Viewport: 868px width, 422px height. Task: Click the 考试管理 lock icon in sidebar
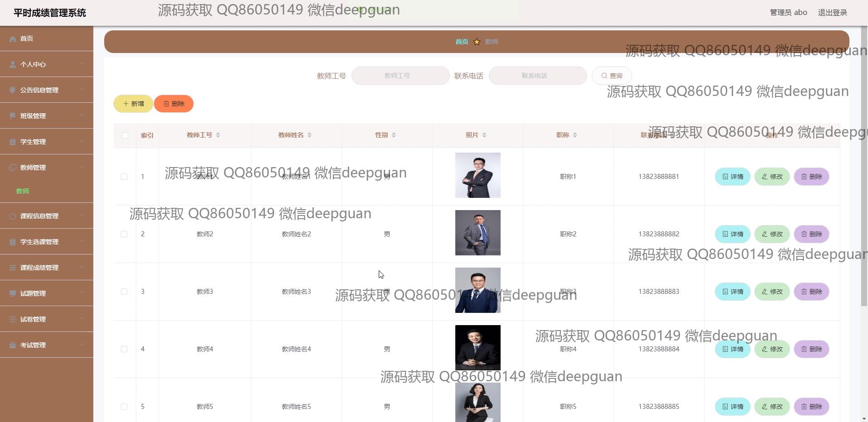[12, 345]
